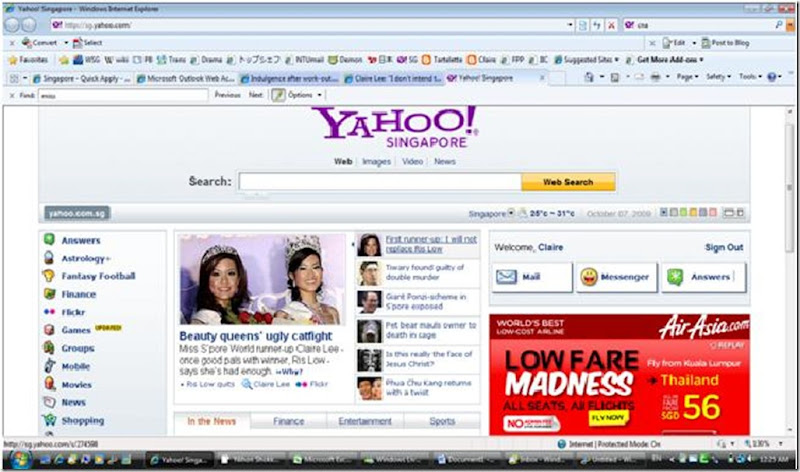
Task: Open the Mail envelope button
Action: point(532,277)
